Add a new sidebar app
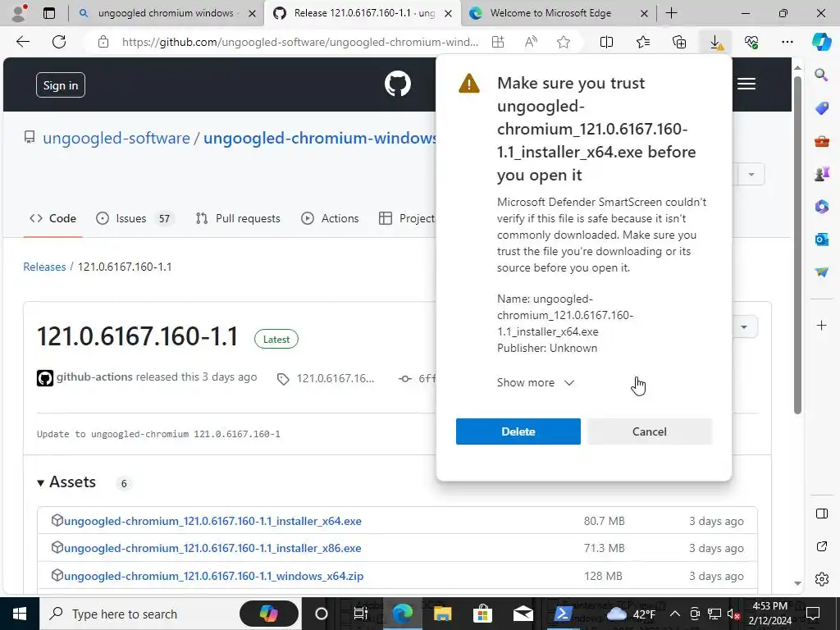The height and width of the screenshot is (630, 840). click(821, 325)
